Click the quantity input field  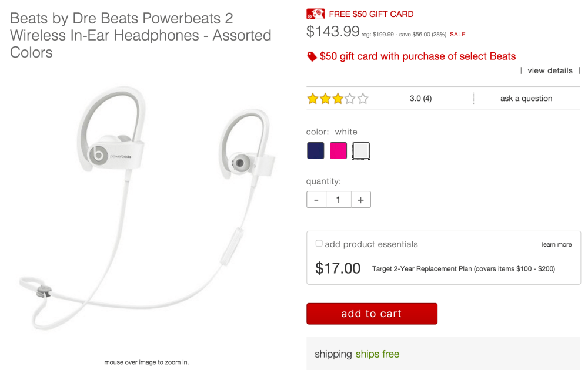coord(339,200)
